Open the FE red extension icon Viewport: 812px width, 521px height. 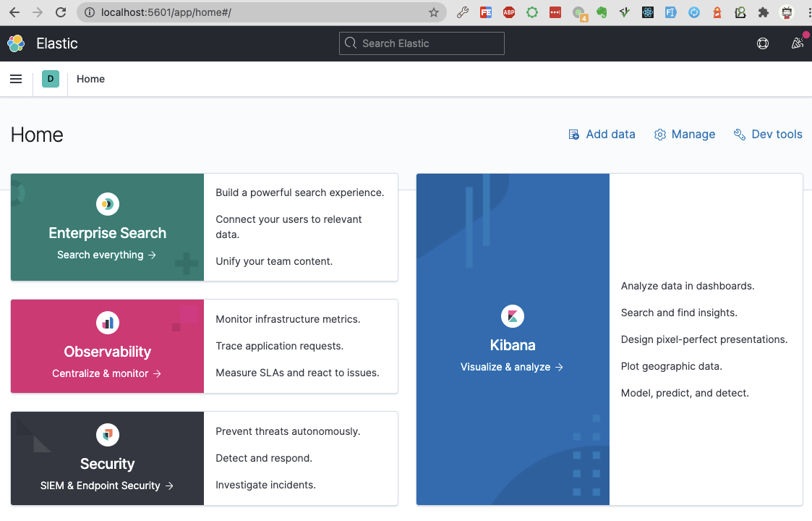pyautogui.click(x=486, y=12)
